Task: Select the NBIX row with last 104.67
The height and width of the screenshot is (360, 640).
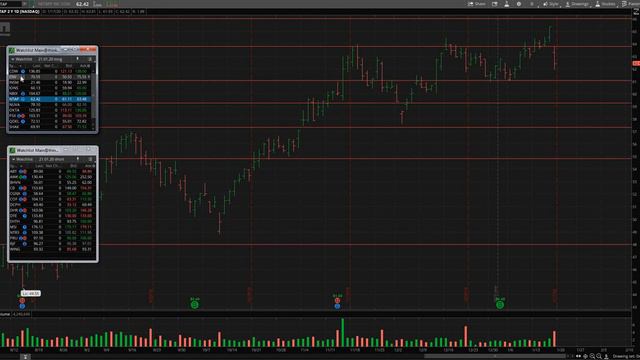Action: click(x=50, y=93)
